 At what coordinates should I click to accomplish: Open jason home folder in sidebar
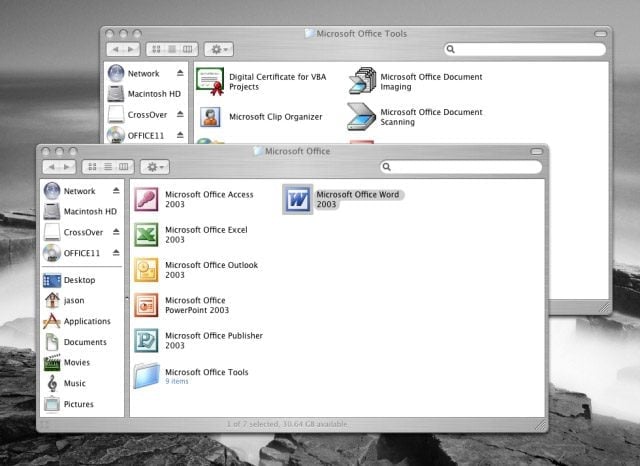64,300
